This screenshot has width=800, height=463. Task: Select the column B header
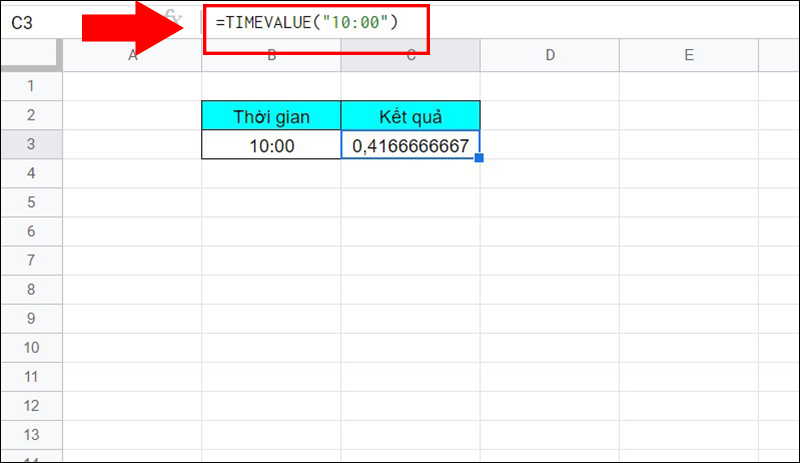(271, 56)
